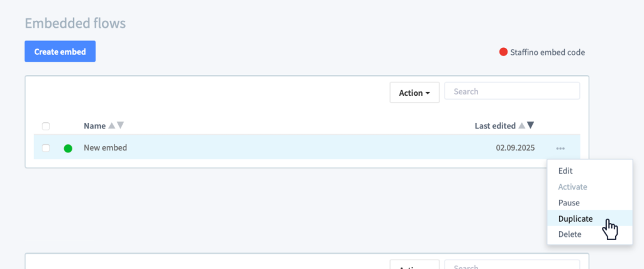Click the Create embed button
Viewport: 644px width, 269px height.
60,52
